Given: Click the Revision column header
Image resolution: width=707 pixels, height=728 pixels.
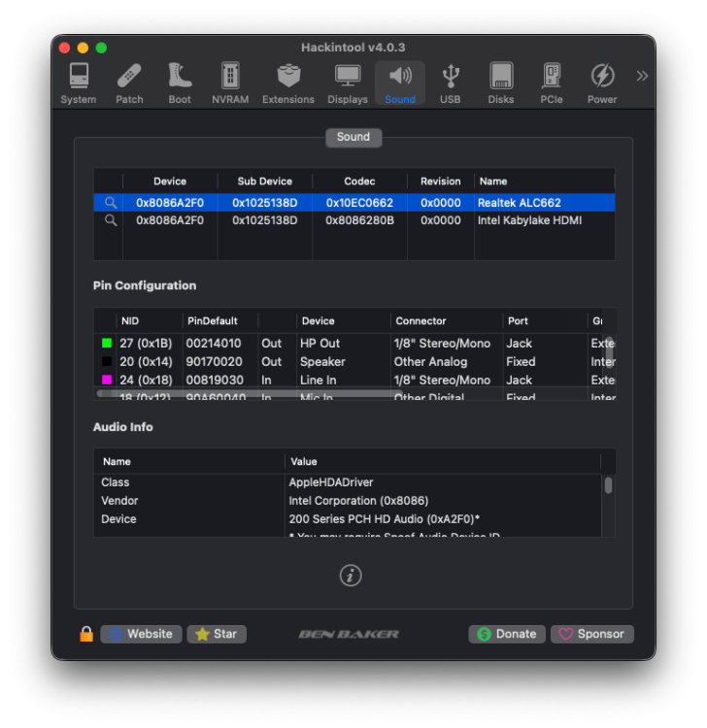Looking at the screenshot, I should point(440,182).
